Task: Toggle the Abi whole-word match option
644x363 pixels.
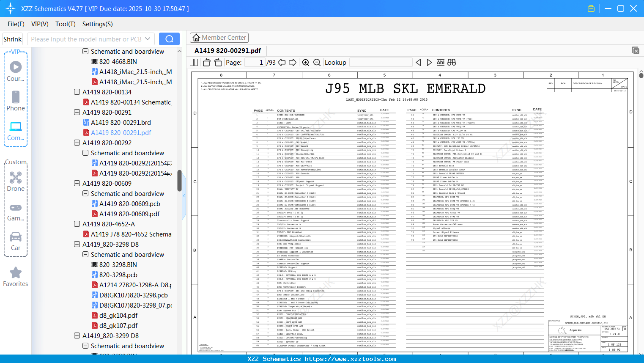Action: point(441,63)
